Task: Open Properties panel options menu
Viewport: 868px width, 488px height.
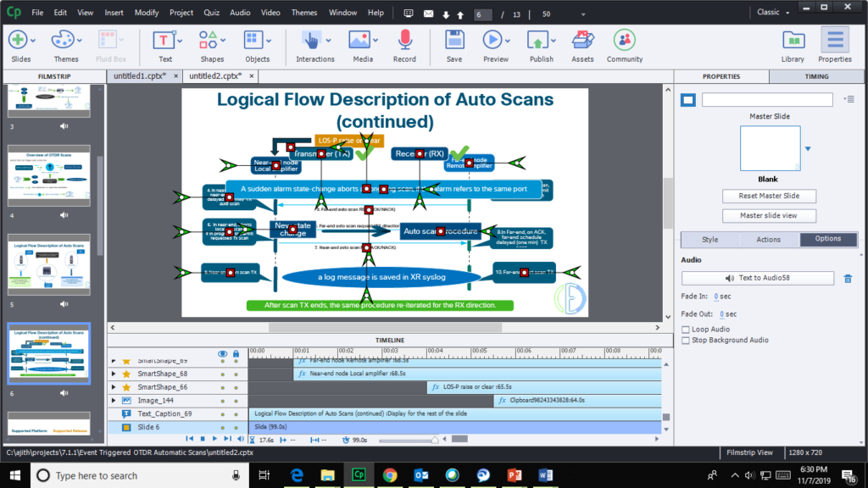Action: pos(849,99)
